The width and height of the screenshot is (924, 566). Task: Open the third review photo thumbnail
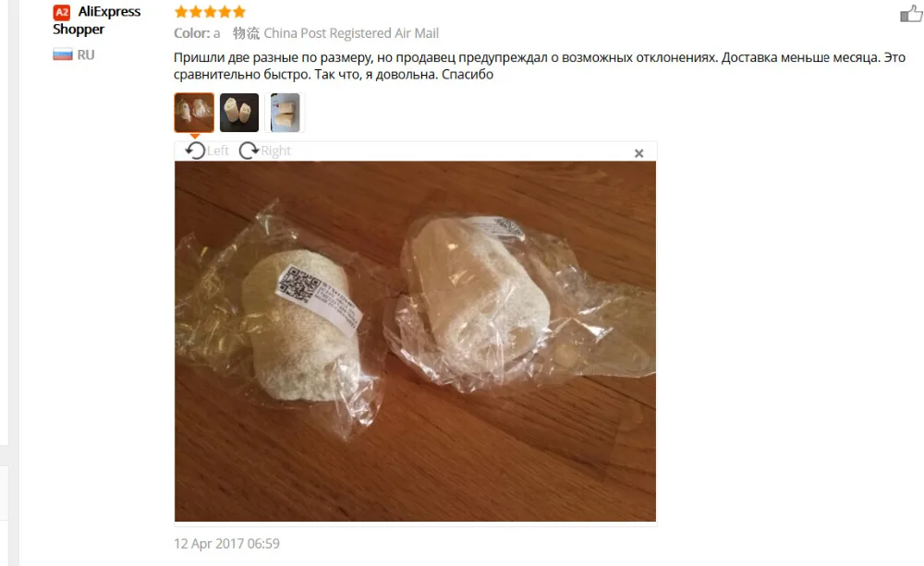(285, 113)
